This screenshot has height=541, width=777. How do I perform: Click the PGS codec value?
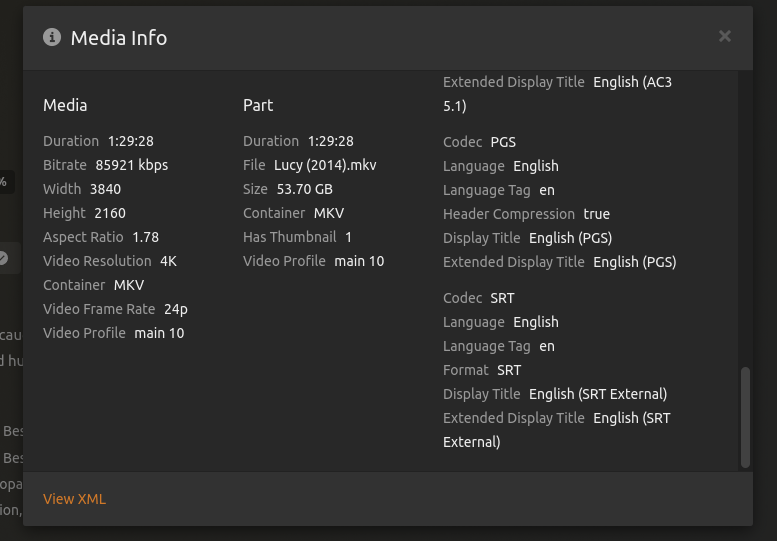tap(503, 142)
